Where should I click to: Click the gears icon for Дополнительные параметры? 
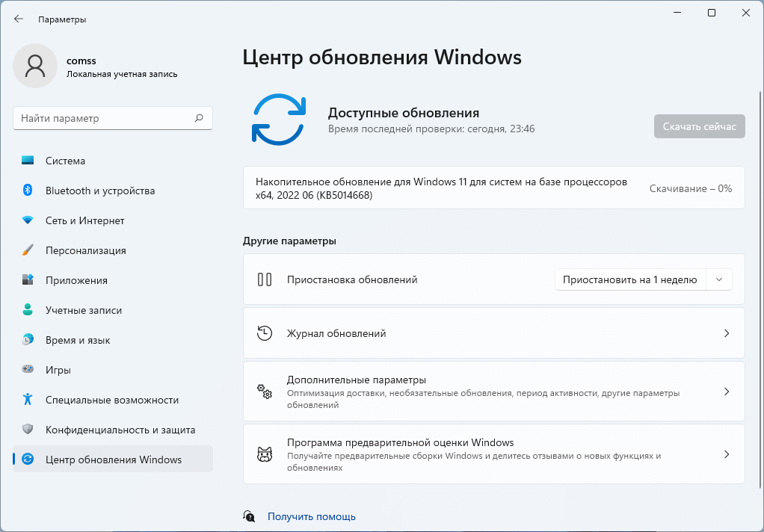pos(265,392)
